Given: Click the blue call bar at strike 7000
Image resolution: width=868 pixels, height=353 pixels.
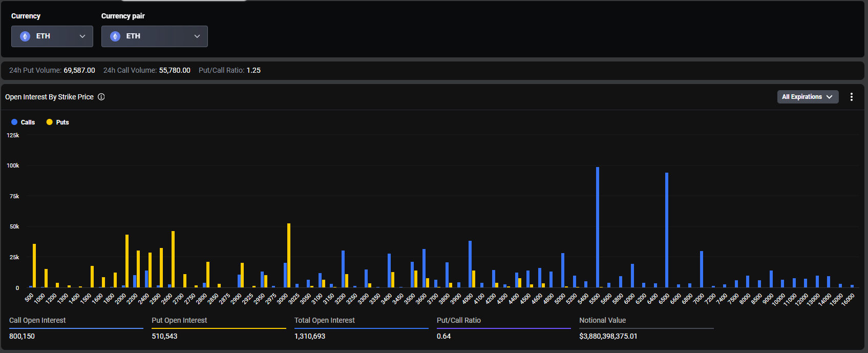Looking at the screenshot, I should click(701, 269).
